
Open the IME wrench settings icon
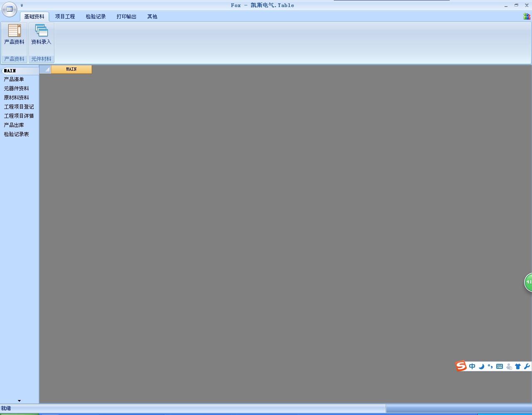coord(527,366)
